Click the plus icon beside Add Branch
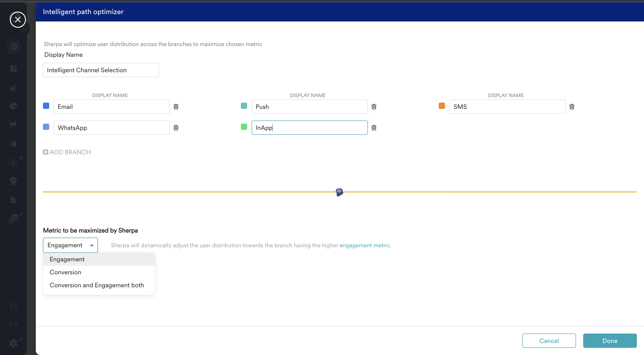644x355 pixels. tap(45, 152)
